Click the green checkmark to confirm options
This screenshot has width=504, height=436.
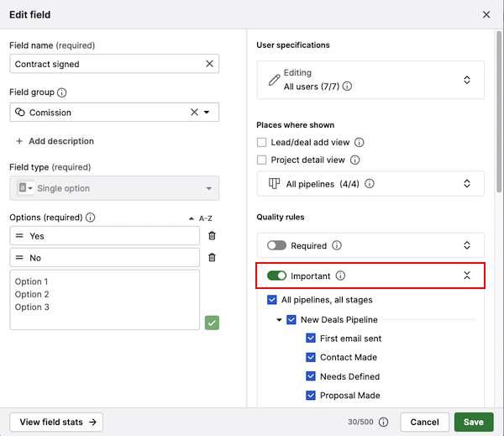212,323
